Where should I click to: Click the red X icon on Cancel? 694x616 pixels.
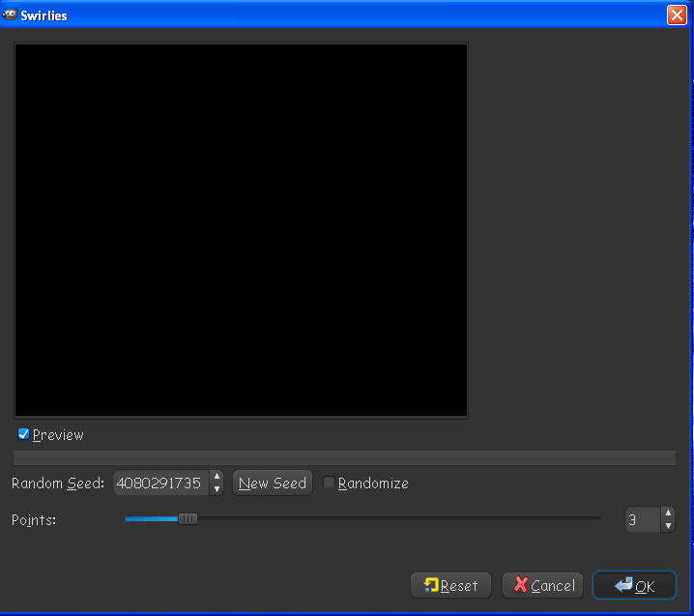click(521, 585)
